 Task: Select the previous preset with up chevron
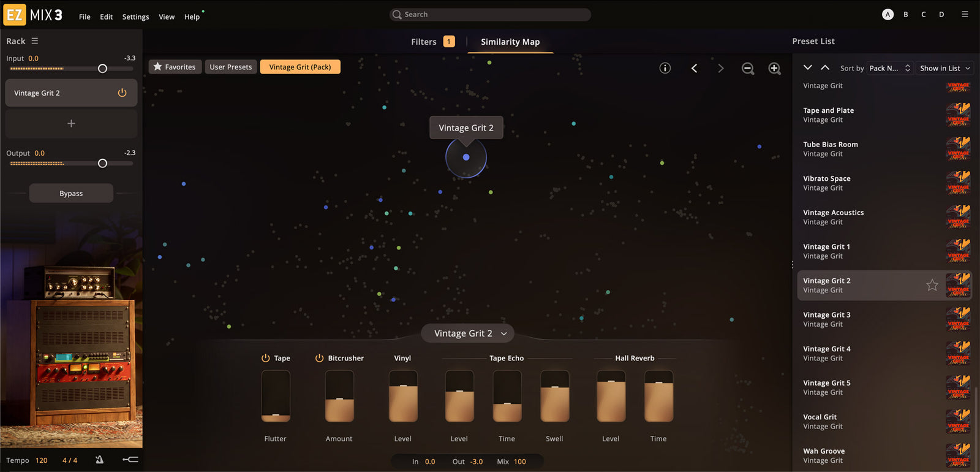[825, 67]
